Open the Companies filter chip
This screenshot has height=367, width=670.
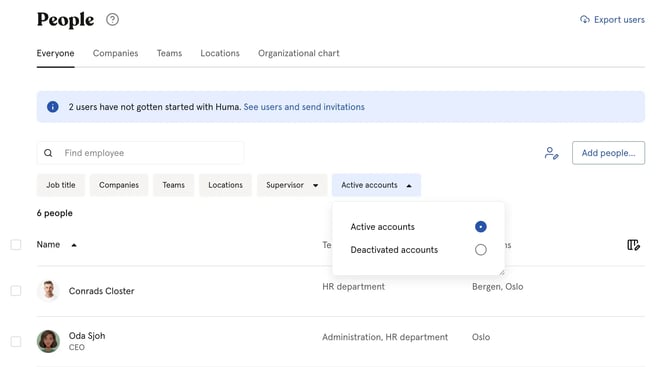[x=119, y=185]
